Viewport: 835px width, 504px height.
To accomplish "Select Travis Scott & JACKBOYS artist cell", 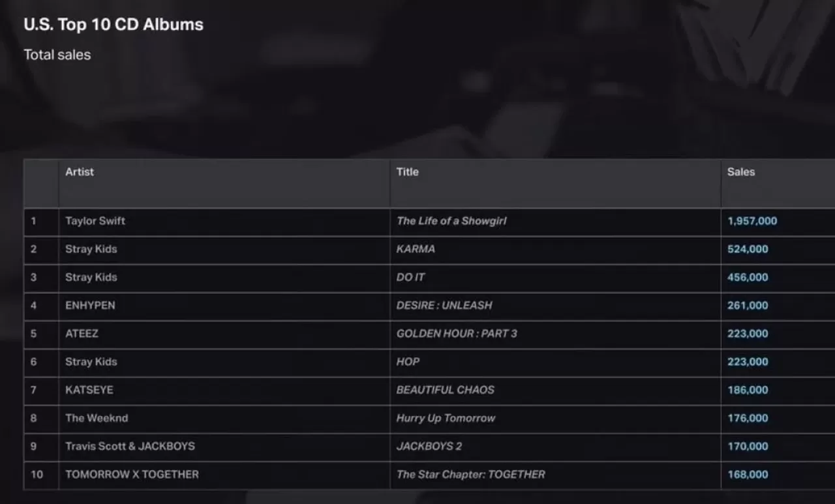I will (x=130, y=447).
